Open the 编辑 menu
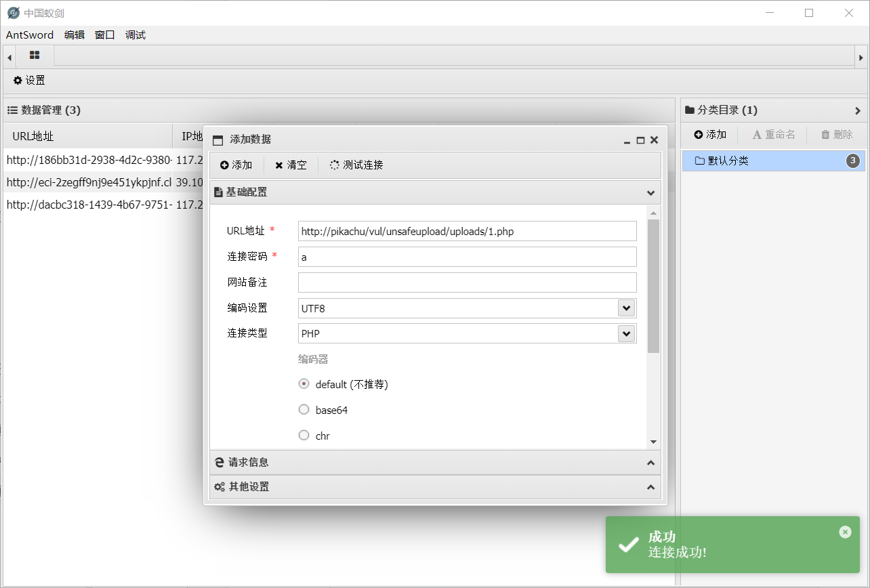 coord(75,35)
